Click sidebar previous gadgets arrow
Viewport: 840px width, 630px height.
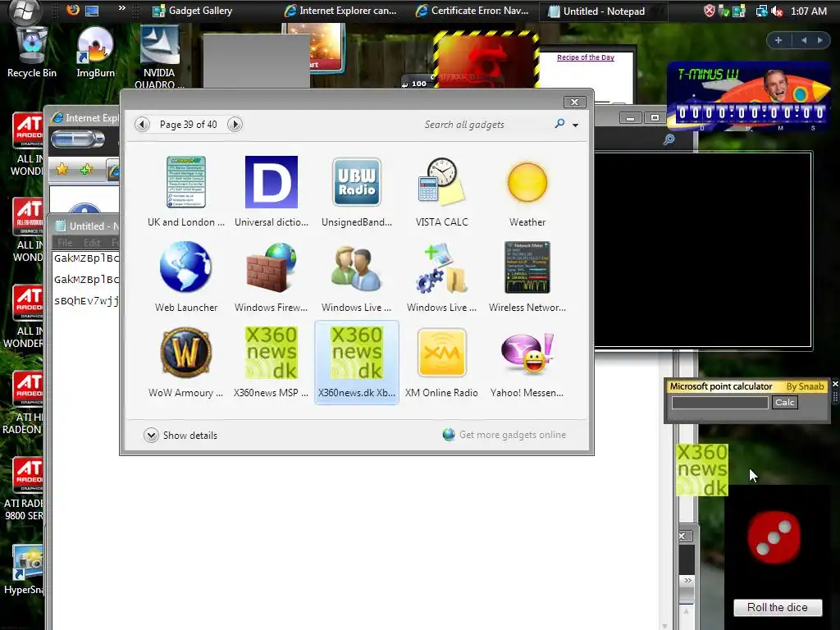coord(804,40)
